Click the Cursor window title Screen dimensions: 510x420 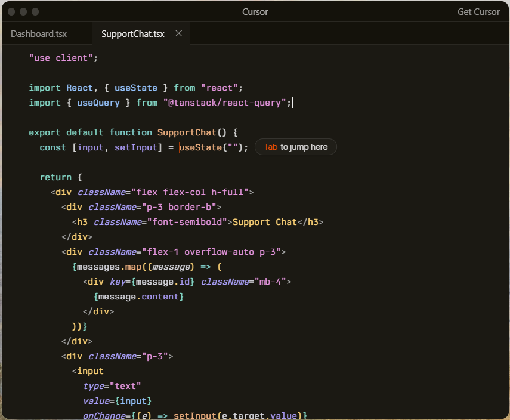pyautogui.click(x=255, y=12)
